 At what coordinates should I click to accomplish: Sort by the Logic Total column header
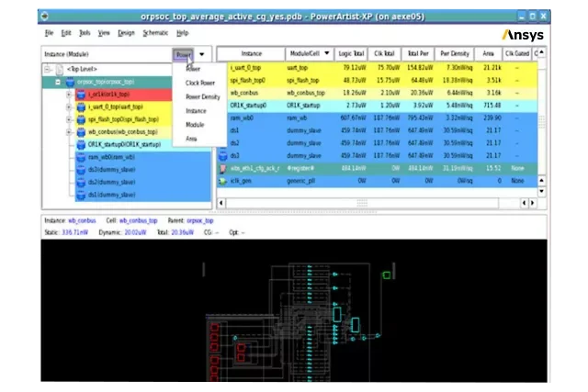(x=351, y=53)
